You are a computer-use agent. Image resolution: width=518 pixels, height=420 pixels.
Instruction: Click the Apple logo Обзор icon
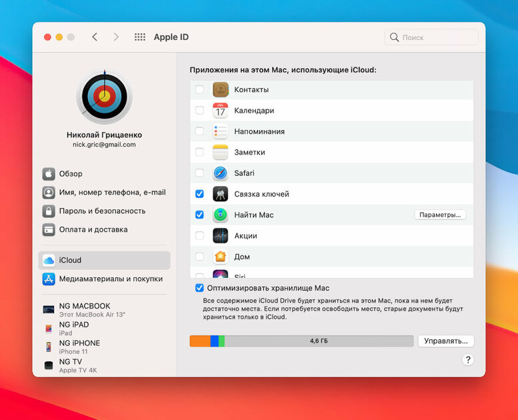click(x=49, y=174)
